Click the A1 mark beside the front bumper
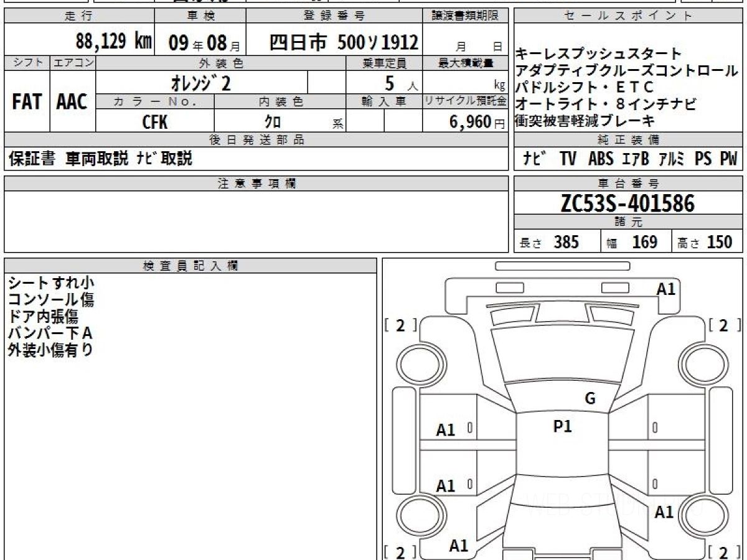747x560 pixels. pyautogui.click(x=665, y=289)
